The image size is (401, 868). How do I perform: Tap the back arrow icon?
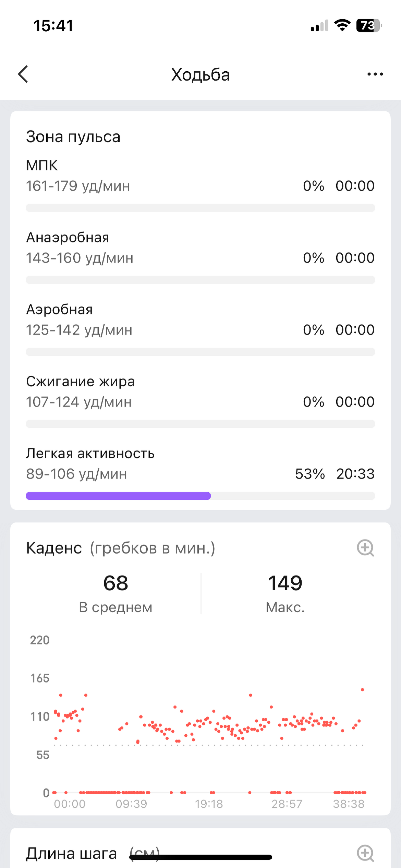tap(23, 74)
